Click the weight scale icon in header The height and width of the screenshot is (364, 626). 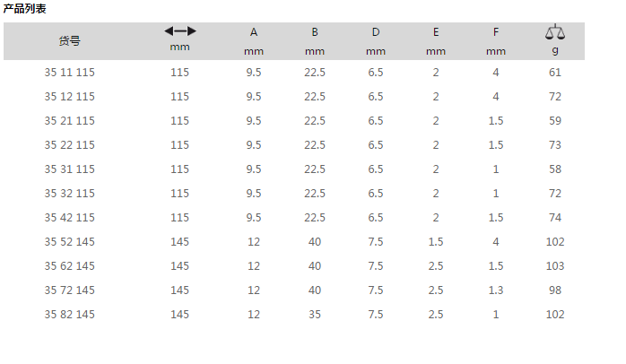555,31
